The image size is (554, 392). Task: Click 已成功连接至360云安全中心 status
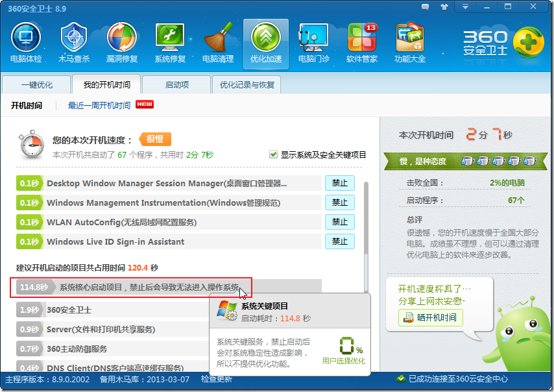click(458, 379)
